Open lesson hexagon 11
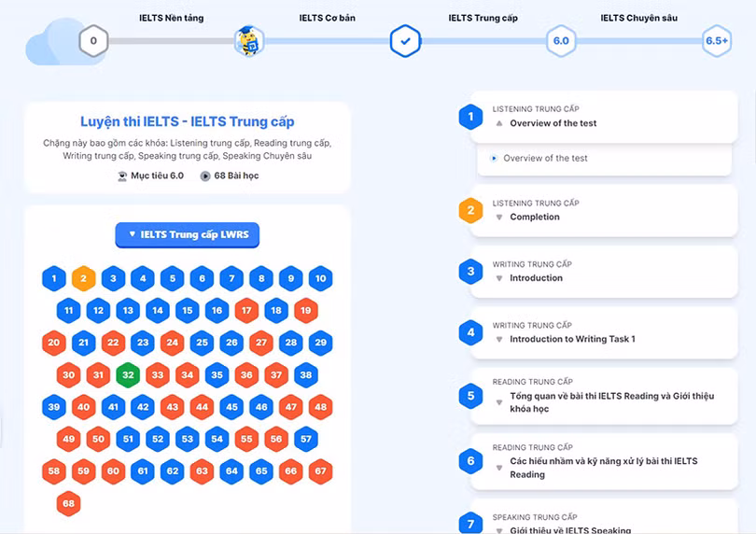This screenshot has height=534, width=756. (x=68, y=310)
